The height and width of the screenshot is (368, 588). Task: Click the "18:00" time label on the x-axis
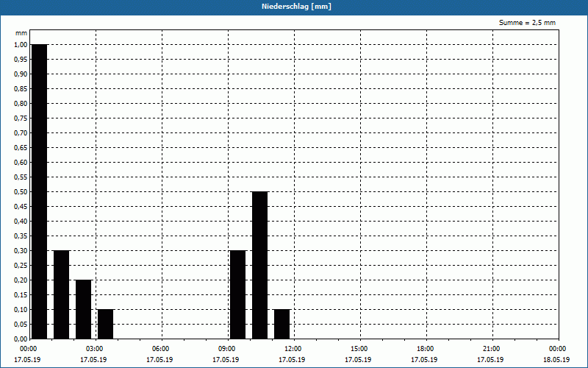(x=424, y=349)
